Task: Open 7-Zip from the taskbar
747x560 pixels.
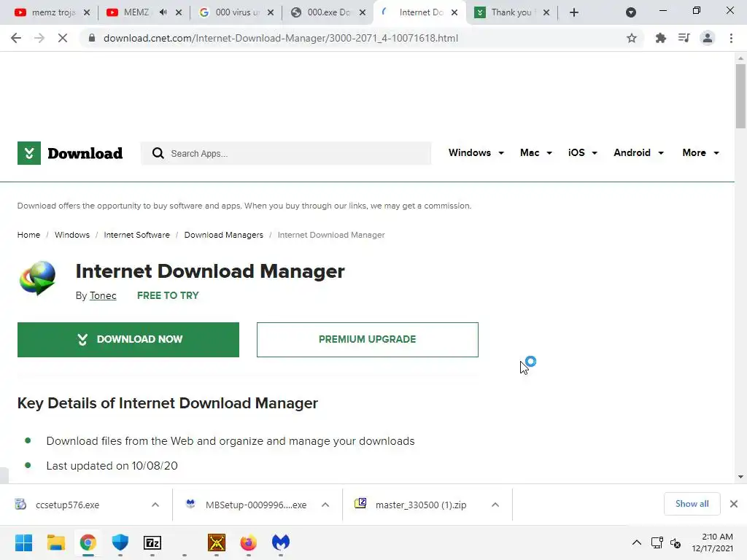Action: [152, 542]
